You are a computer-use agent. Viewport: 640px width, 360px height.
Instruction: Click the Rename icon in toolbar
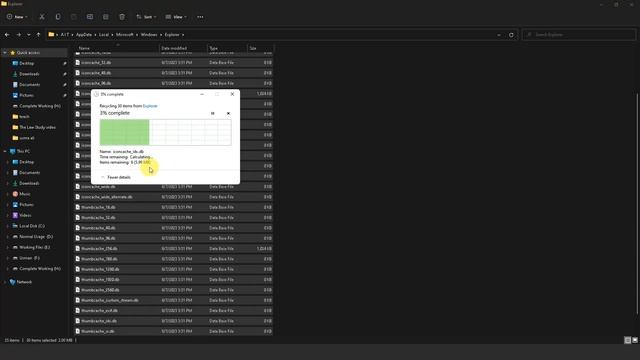[x=90, y=17]
